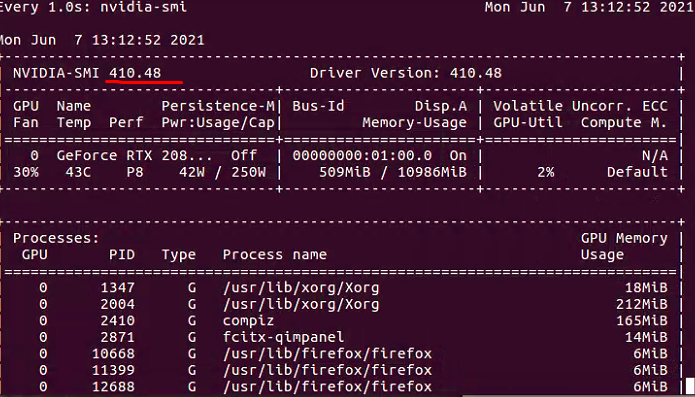The width and height of the screenshot is (695, 397).
Task: Select PID 12688
Action: [113, 387]
